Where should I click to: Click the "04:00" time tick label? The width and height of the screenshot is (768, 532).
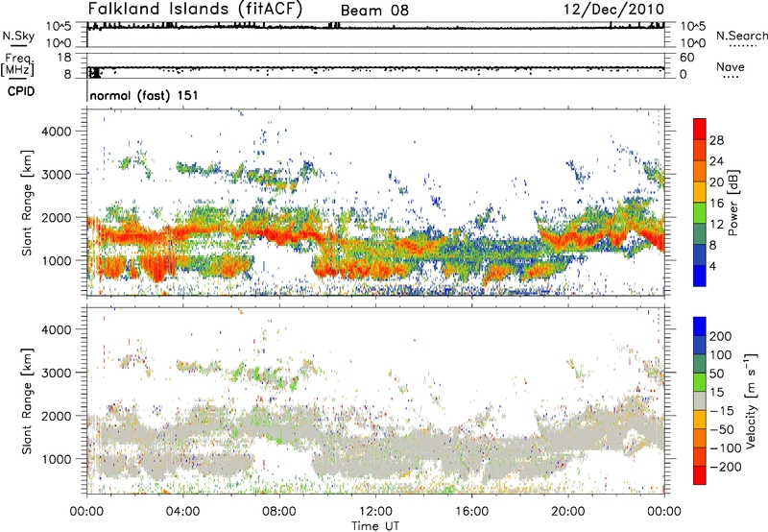(x=182, y=512)
